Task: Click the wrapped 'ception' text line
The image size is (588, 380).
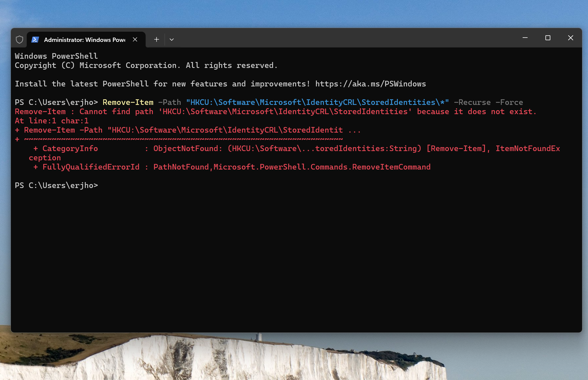Action: pyautogui.click(x=45, y=158)
